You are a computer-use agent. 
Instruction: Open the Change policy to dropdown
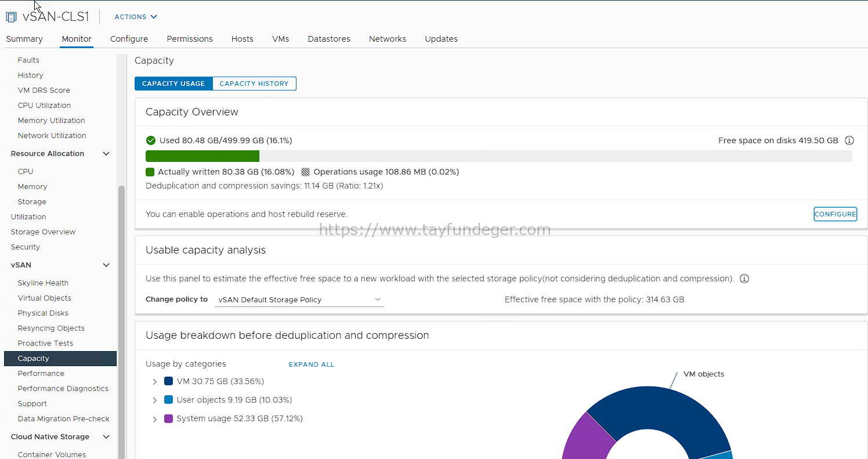pos(299,299)
